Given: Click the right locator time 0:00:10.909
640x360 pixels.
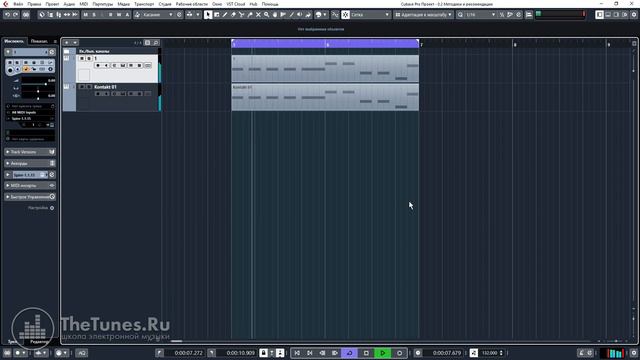Looking at the screenshot, I should click(240, 353).
